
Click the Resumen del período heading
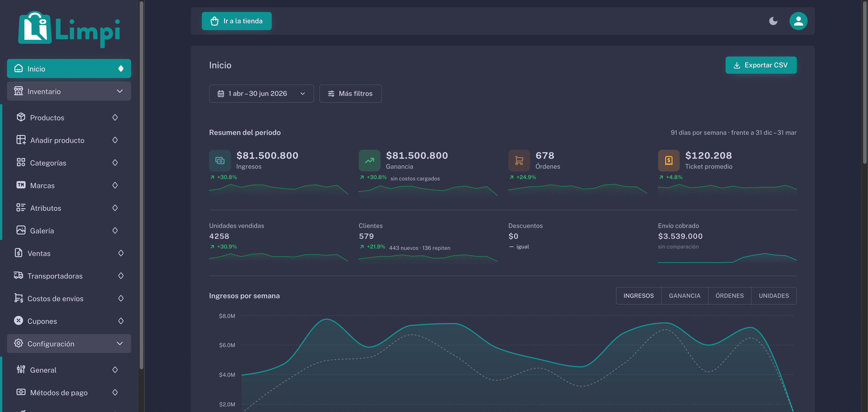pos(245,133)
